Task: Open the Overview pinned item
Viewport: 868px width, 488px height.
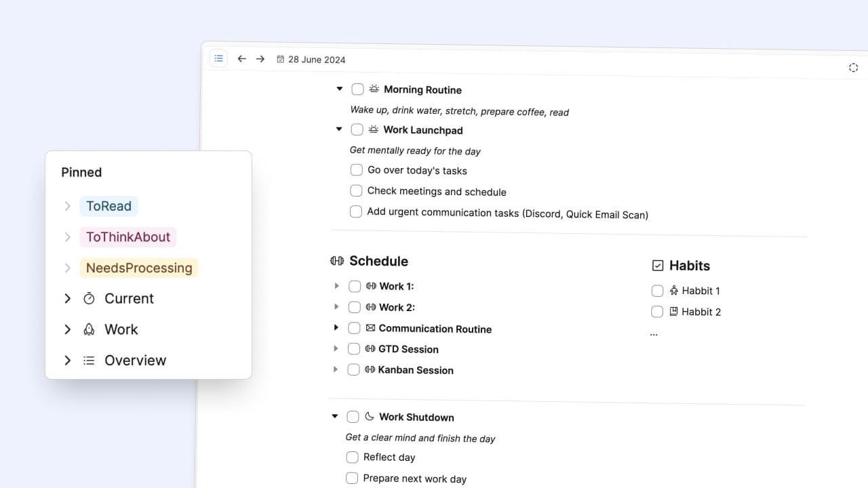Action: (135, 361)
